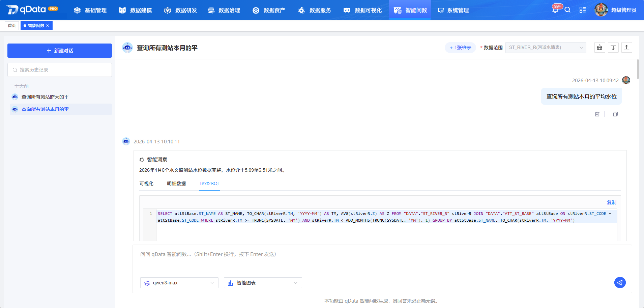This screenshot has height=308, width=644.
Task: Copy the user message via copy icon
Action: click(x=615, y=114)
